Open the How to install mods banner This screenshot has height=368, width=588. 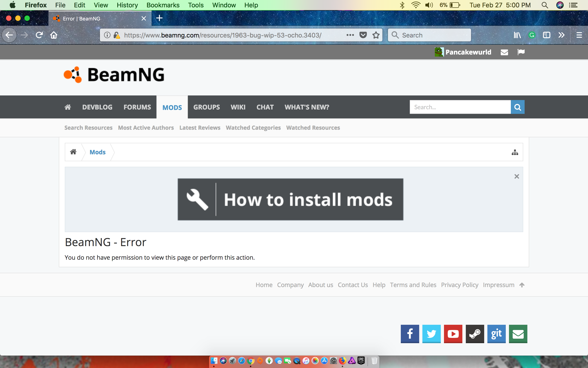pyautogui.click(x=290, y=199)
